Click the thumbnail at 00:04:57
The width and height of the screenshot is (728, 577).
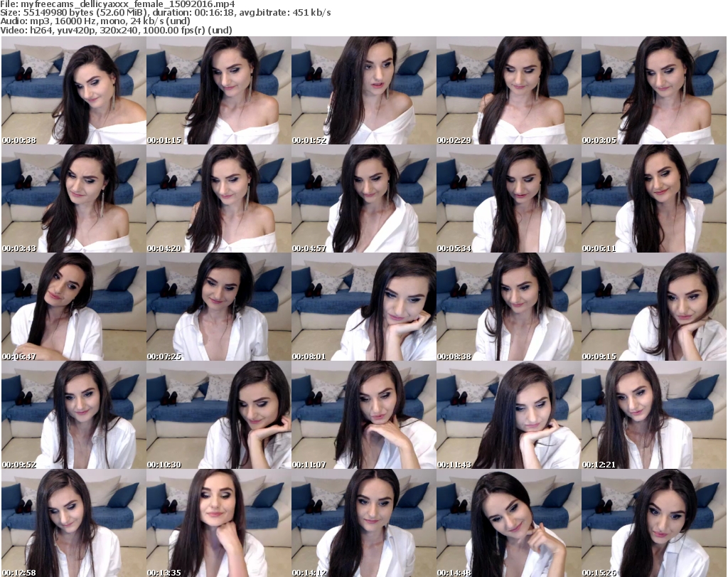coord(363,198)
